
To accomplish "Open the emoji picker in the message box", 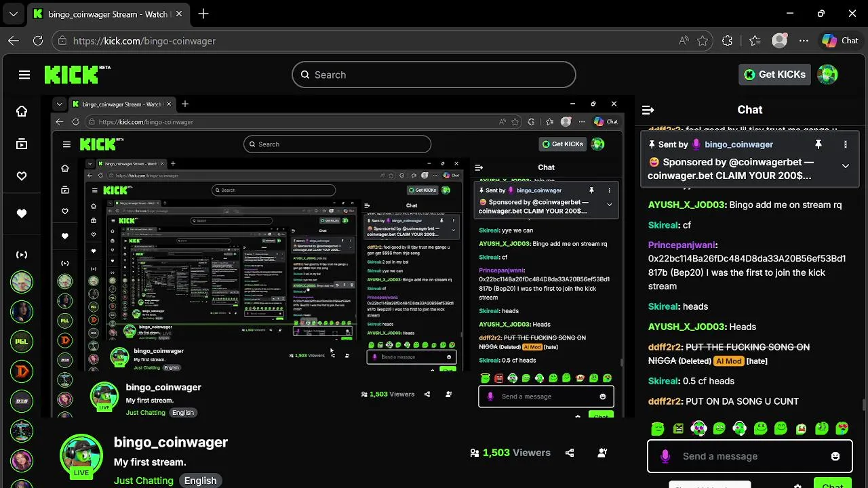I will [835, 456].
